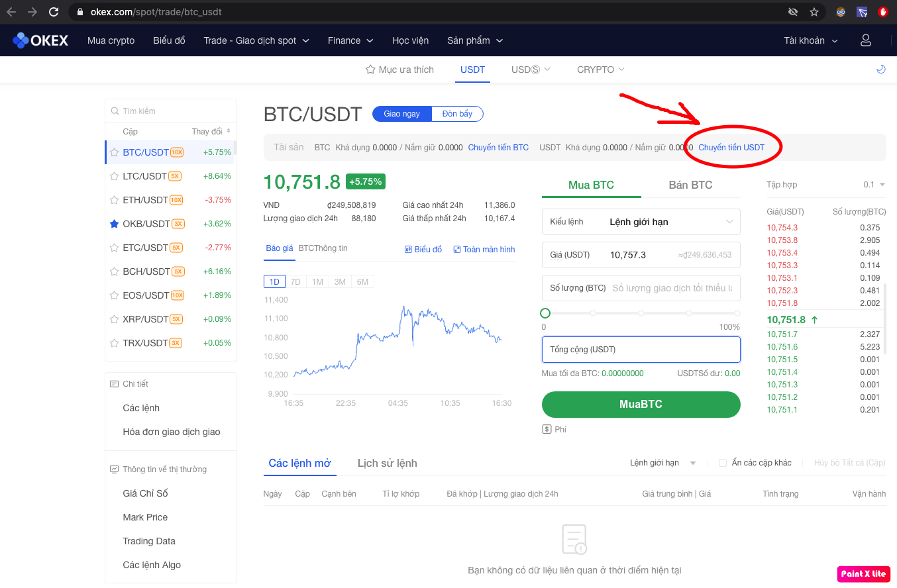The height and width of the screenshot is (588, 897).
Task: Select the 3M chart range
Action: pos(340,282)
